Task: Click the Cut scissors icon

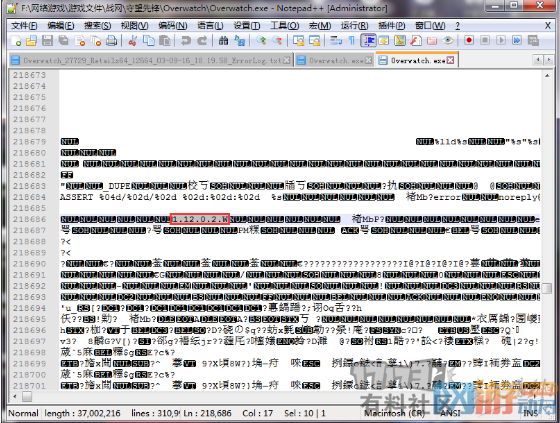Action: pyautogui.click(x=132, y=41)
